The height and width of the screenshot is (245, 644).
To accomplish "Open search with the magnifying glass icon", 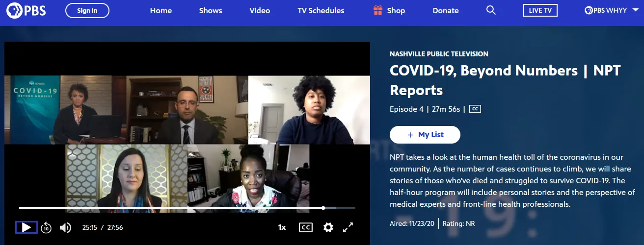I will [491, 10].
